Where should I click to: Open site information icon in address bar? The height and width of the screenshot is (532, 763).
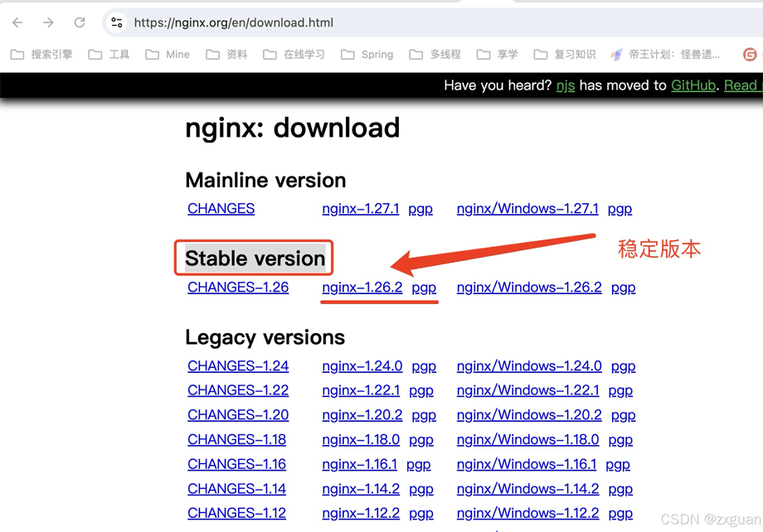tap(117, 22)
